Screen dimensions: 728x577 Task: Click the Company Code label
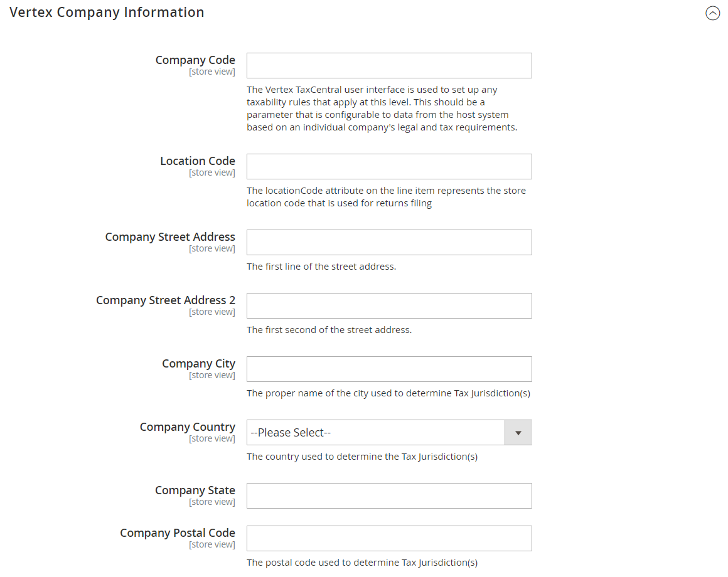pos(195,60)
